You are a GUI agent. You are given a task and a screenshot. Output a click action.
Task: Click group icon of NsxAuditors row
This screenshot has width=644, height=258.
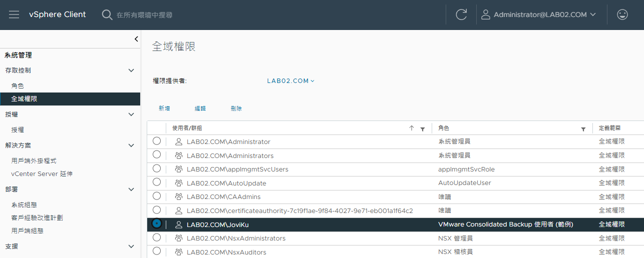[x=178, y=252]
